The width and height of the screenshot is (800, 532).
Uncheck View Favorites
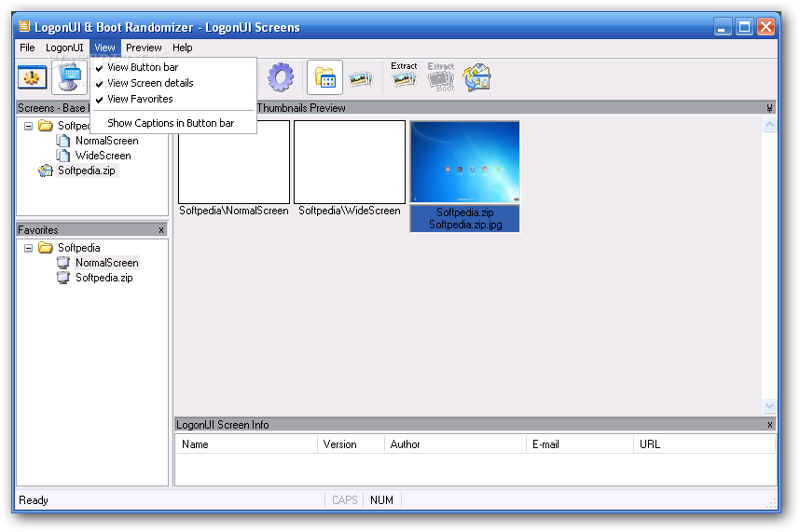point(172,99)
